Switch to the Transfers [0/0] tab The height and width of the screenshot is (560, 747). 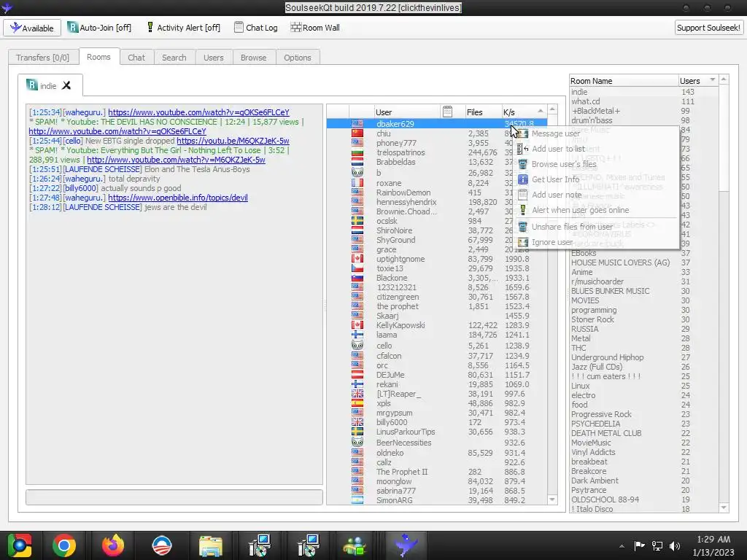coord(42,57)
